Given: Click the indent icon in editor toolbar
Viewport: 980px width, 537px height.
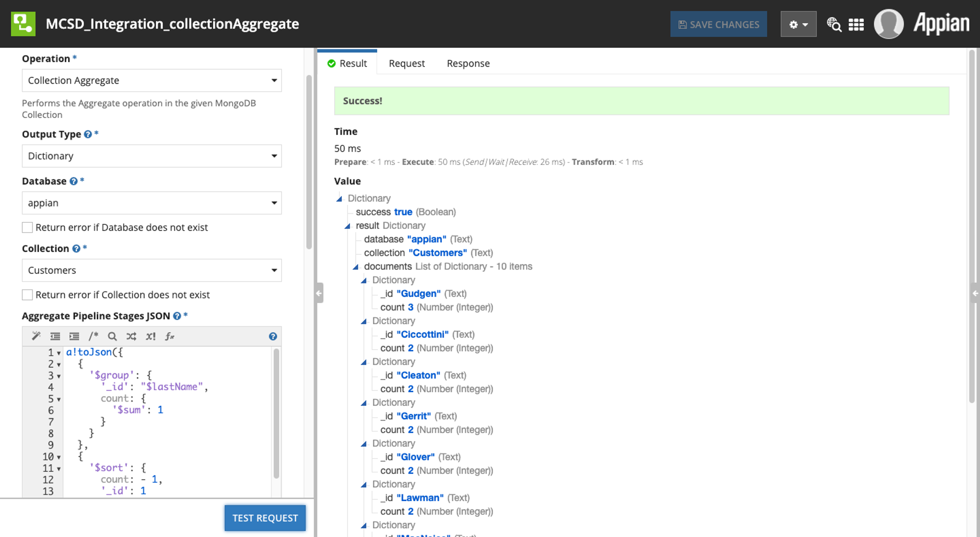Looking at the screenshot, I should (x=74, y=336).
